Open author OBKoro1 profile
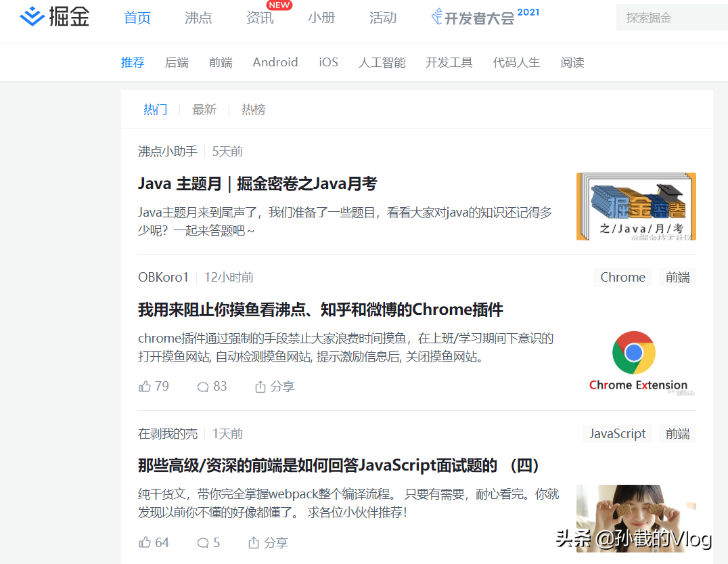The height and width of the screenshot is (564, 728). (163, 278)
